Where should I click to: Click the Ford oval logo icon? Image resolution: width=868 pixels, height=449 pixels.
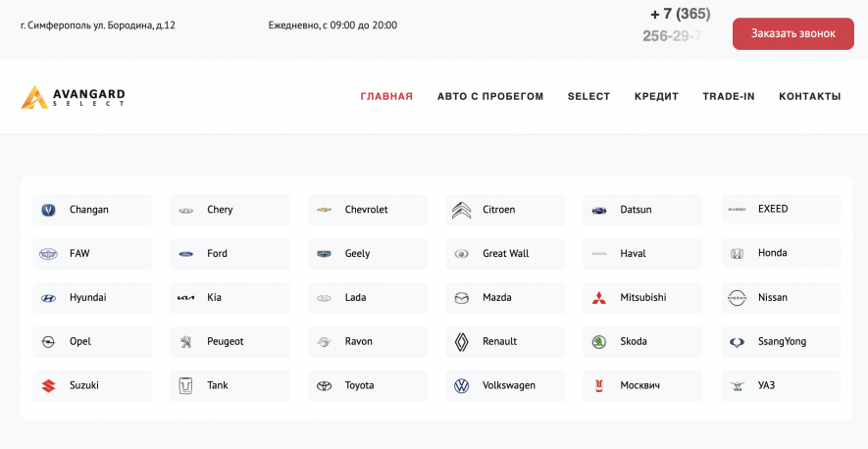coord(186,254)
